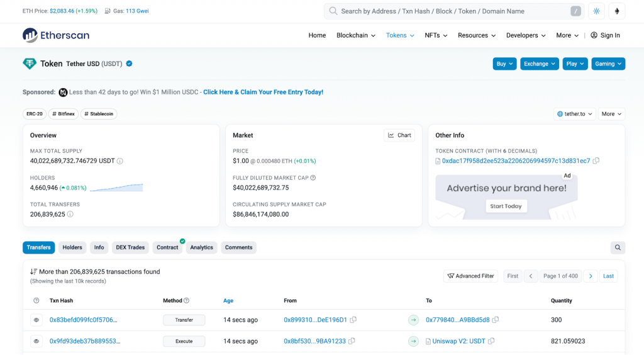Open the Buy dropdown
Image resolution: width=644 pixels, height=355 pixels.
pos(504,64)
